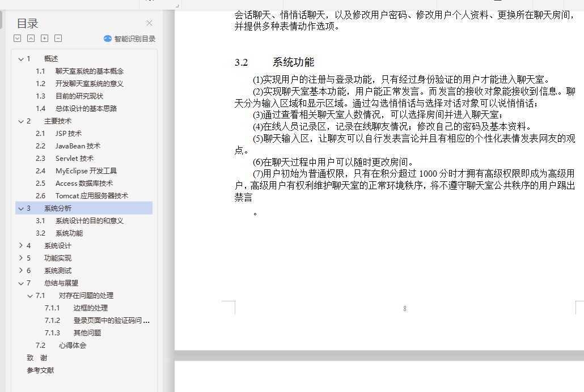
Task: Click the 3.2 系统功能 document heading
Action: click(274, 62)
